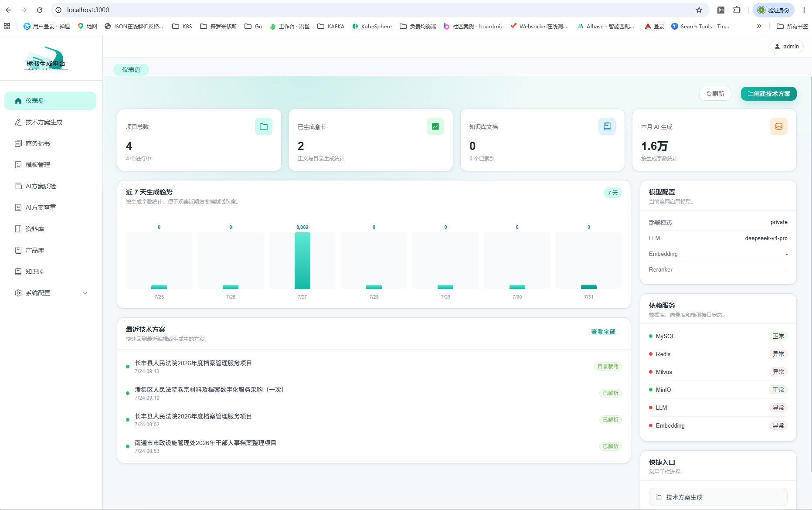812x510 pixels.
Task: Click the gear icon beside 系统配置
Action: point(18,293)
